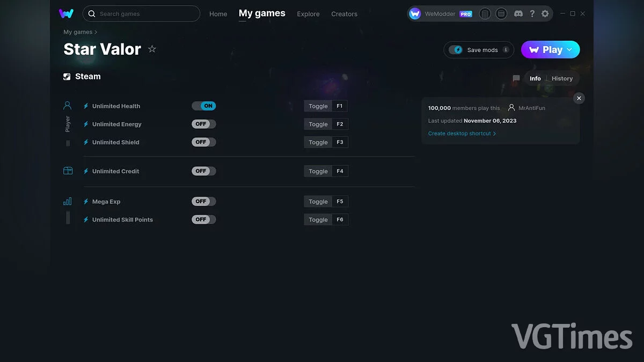Expand the Play button dropdown arrow
The height and width of the screenshot is (362, 644).
pos(569,50)
